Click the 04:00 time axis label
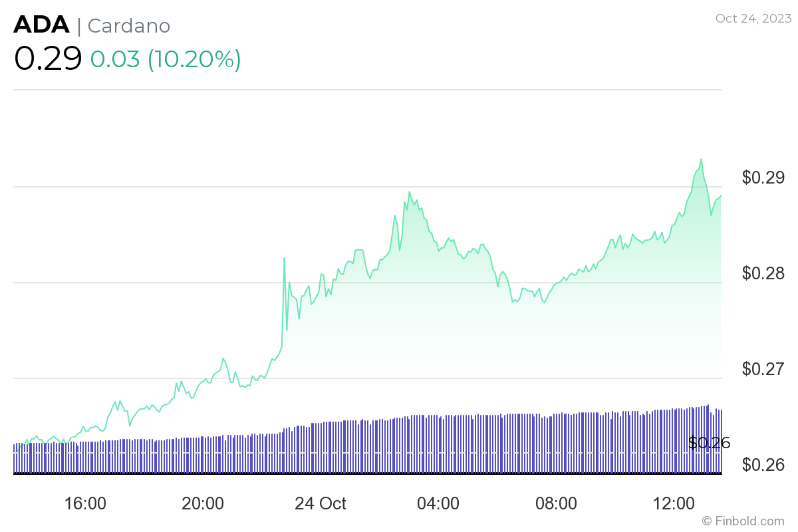The height and width of the screenshot is (532, 798). pyautogui.click(x=438, y=503)
